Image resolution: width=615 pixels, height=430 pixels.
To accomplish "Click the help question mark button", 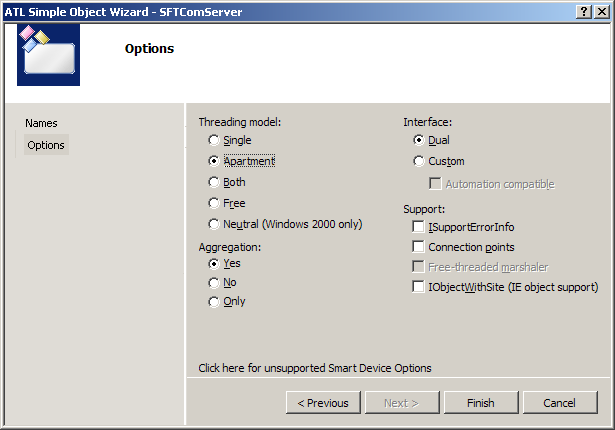I will pos(584,10).
